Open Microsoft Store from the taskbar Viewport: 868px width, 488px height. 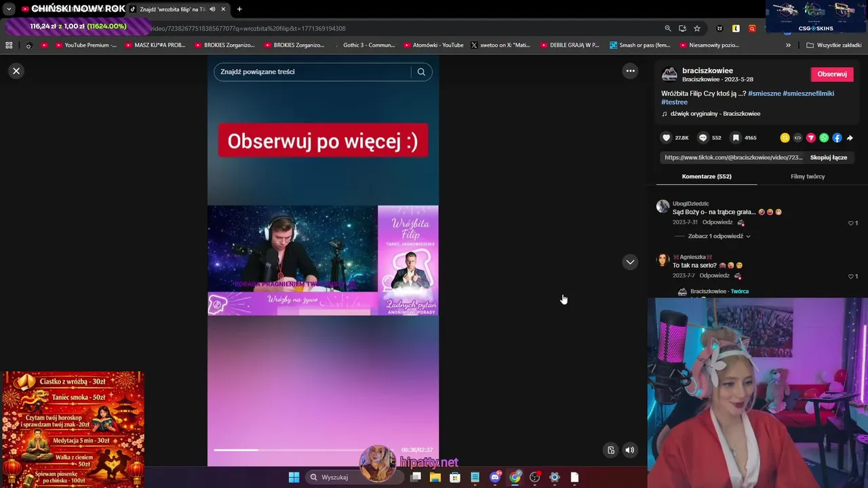455,477
